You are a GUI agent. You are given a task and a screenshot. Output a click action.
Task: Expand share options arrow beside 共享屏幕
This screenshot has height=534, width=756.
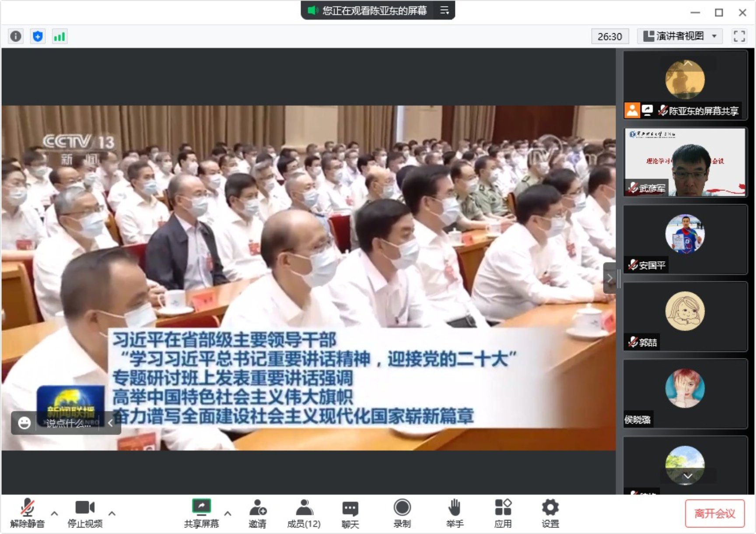coord(227,513)
